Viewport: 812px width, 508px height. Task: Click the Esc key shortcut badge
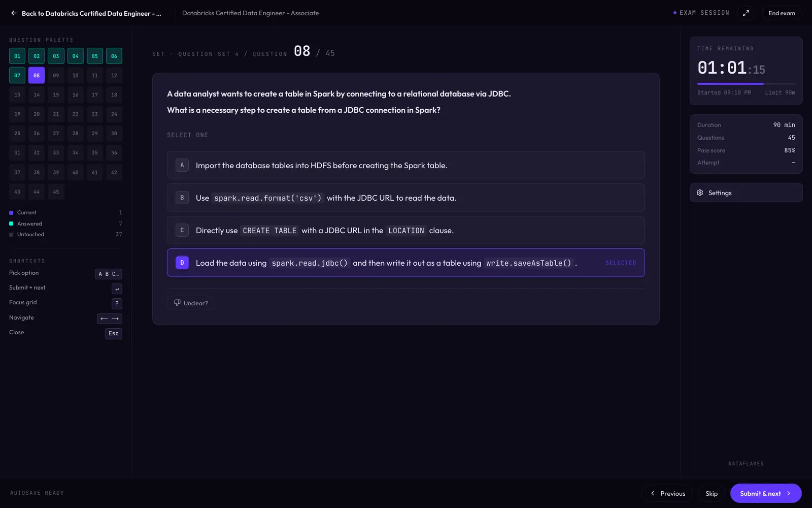point(114,333)
